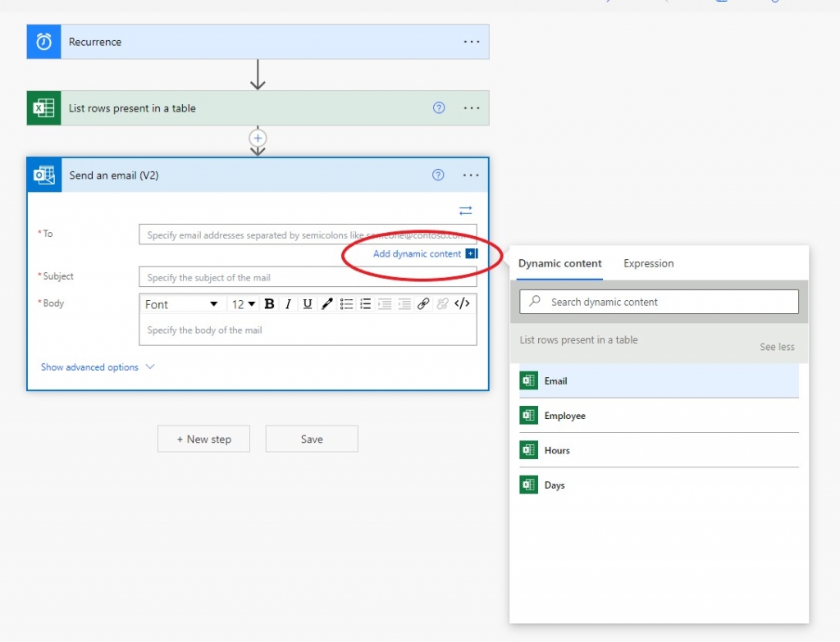Apply underline formatting to body text
This screenshot has width=840, height=642.
pyautogui.click(x=308, y=303)
